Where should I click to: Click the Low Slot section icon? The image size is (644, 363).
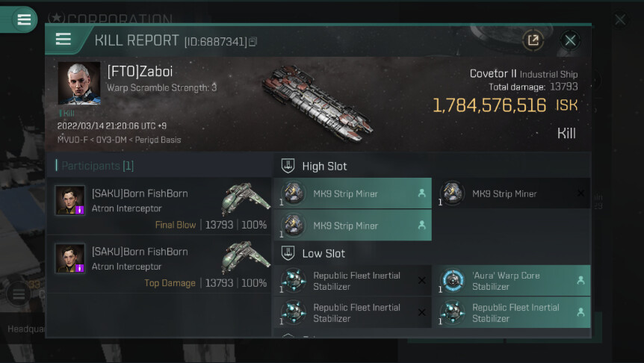click(287, 253)
